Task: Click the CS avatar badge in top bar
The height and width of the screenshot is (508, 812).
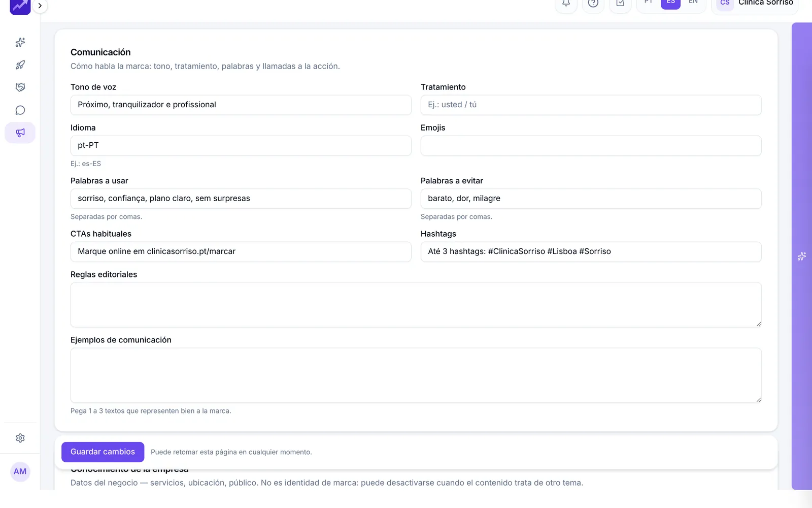Action: pyautogui.click(x=725, y=3)
